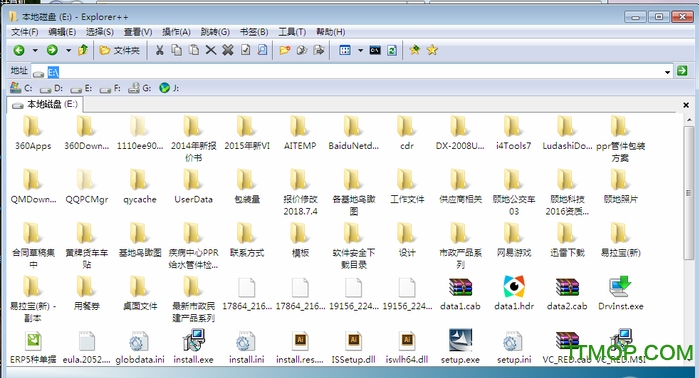This screenshot has height=378, width=699.
Task: Open the 跳转(G) menu
Action: click(215, 32)
